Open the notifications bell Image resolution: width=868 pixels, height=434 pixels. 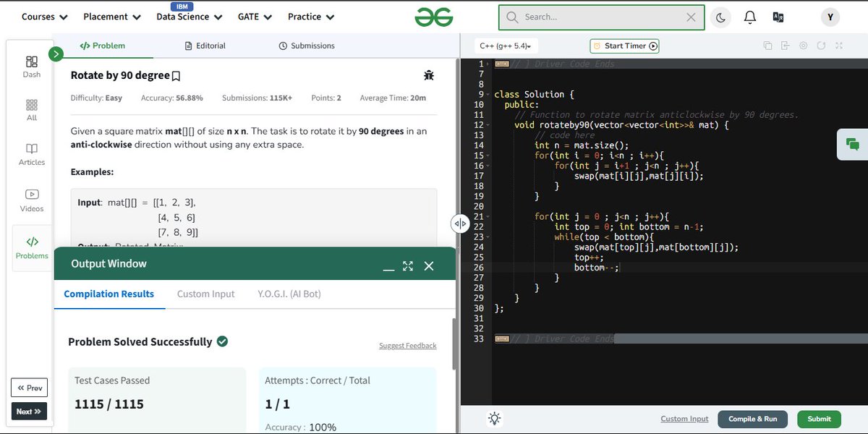[x=750, y=17]
